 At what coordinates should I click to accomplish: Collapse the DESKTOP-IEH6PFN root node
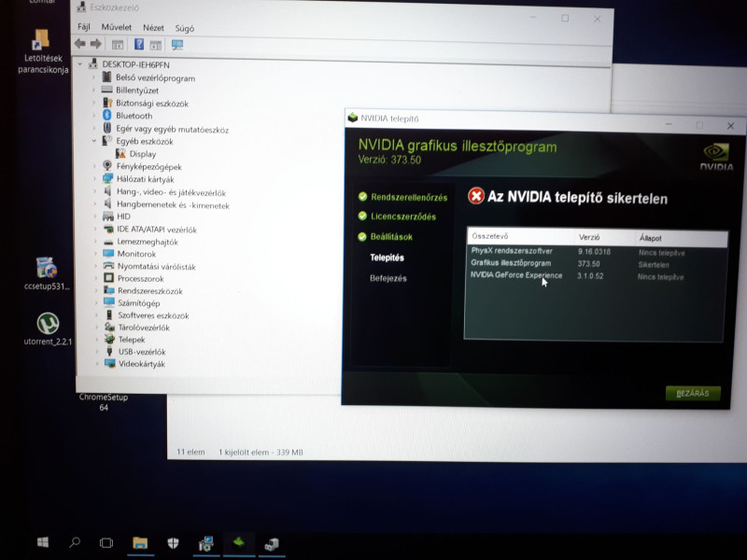coord(80,63)
